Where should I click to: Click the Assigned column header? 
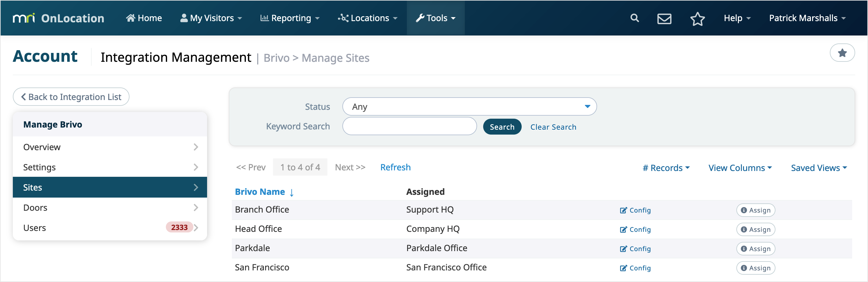point(425,191)
